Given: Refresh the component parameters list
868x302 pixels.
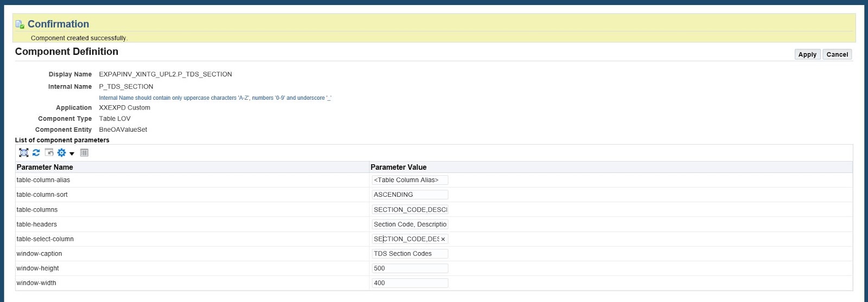Looking at the screenshot, I should pyautogui.click(x=36, y=153).
